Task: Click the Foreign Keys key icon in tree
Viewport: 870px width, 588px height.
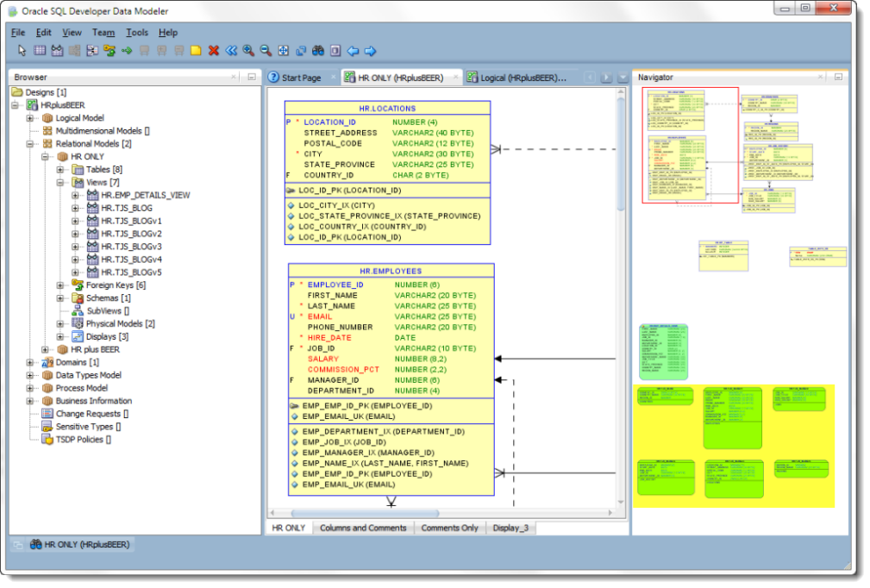Action: tap(78, 285)
